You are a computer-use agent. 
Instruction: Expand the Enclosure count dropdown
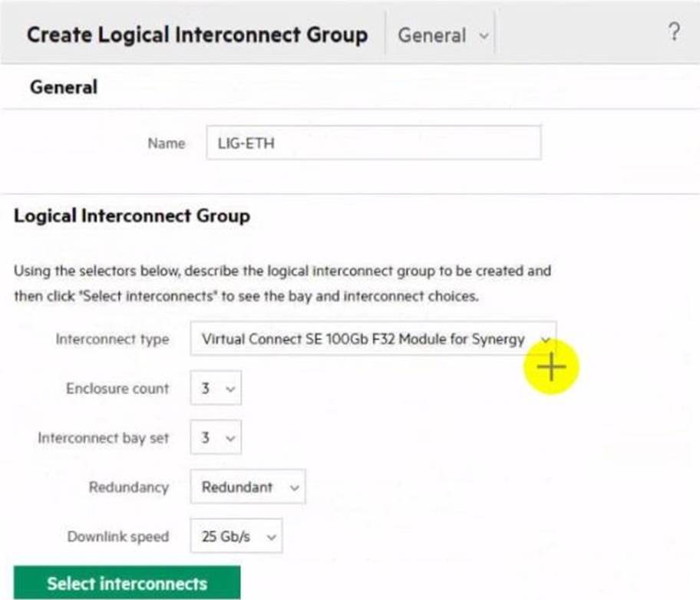216,389
